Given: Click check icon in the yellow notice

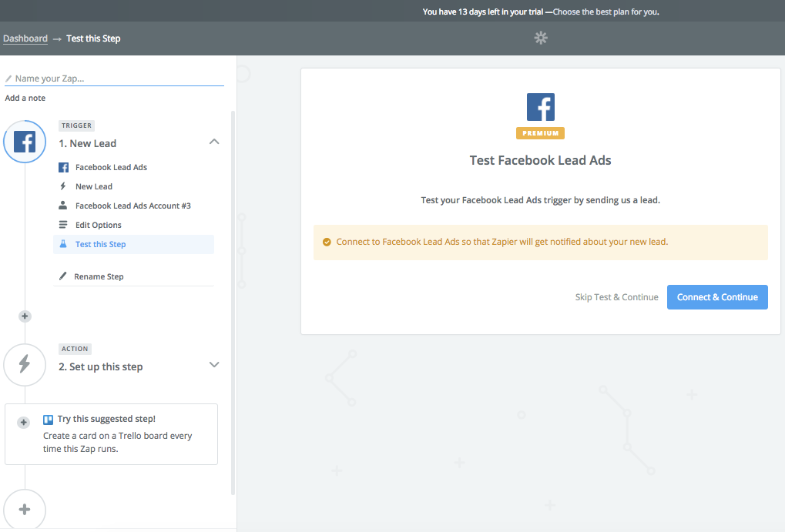Looking at the screenshot, I should 327,243.
